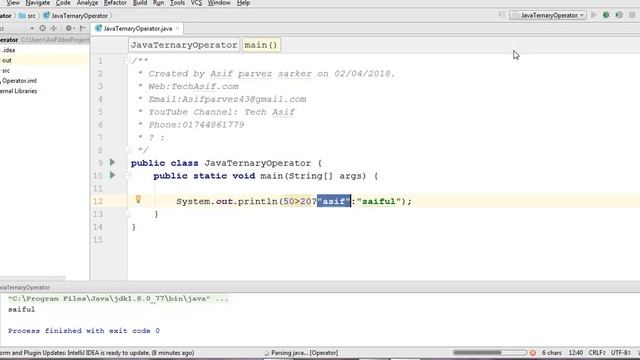
Task: Cancel the background task with red stop icon
Action: coord(533,353)
